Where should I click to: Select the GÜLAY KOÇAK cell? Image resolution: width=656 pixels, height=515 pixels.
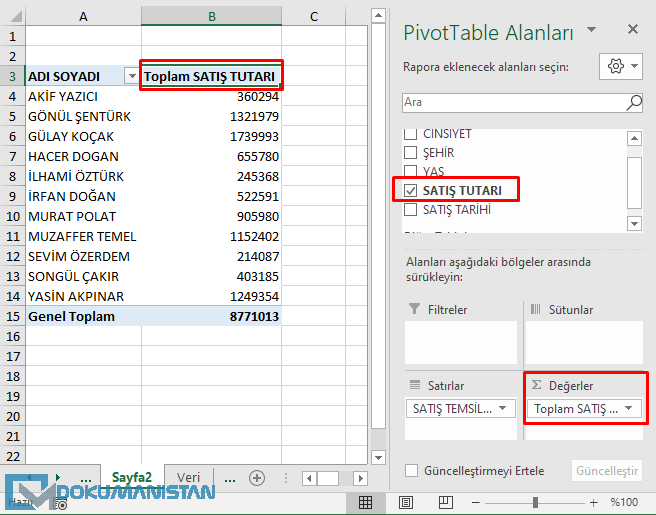click(x=83, y=136)
